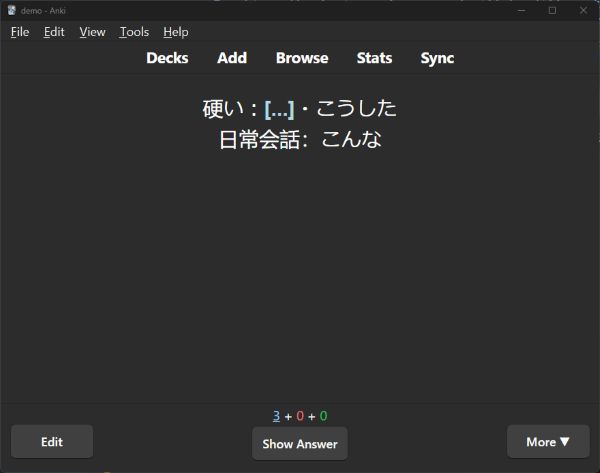Open the View menu
Viewport: 600px width, 473px height.
(92, 32)
